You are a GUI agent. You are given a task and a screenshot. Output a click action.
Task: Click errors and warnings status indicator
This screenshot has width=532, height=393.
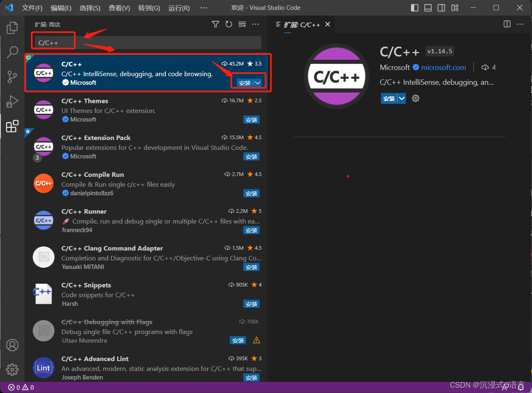pyautogui.click(x=21, y=387)
